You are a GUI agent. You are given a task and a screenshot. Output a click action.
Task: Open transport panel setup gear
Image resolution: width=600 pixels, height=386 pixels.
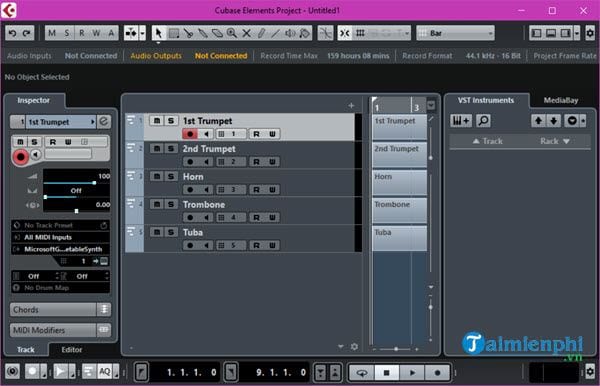coord(590,371)
